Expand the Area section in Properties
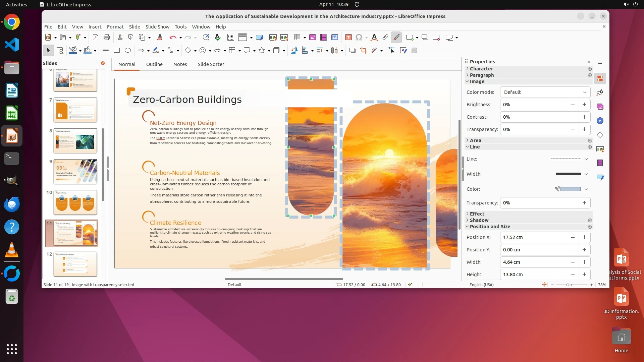The width and height of the screenshot is (644, 362). tap(475, 140)
